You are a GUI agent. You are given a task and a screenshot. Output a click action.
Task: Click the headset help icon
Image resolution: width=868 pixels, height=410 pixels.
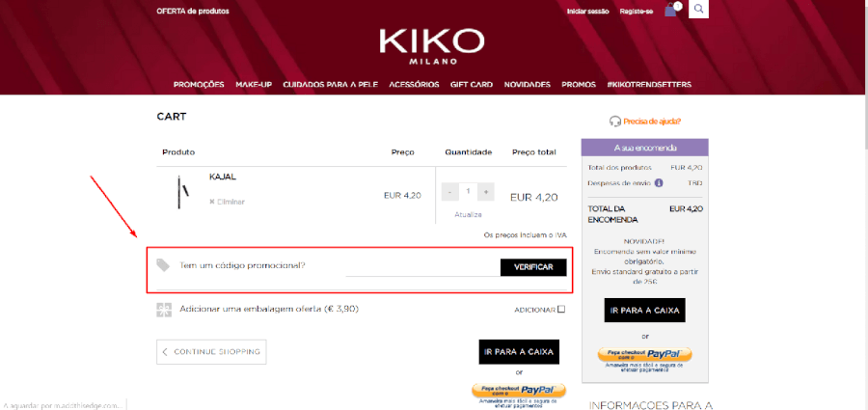click(x=614, y=121)
